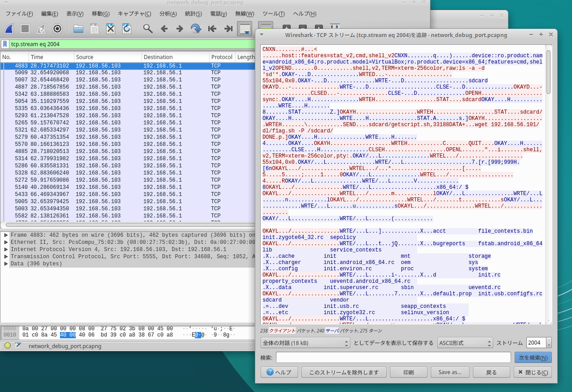Close the capture file icon
This screenshot has height=392, width=572.
(x=111, y=29)
